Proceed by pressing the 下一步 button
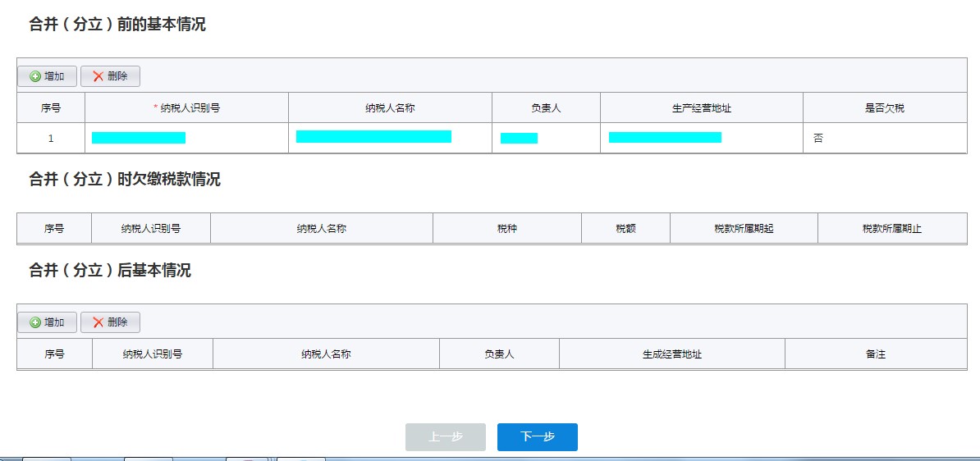The width and height of the screenshot is (980, 461). pyautogui.click(x=538, y=437)
